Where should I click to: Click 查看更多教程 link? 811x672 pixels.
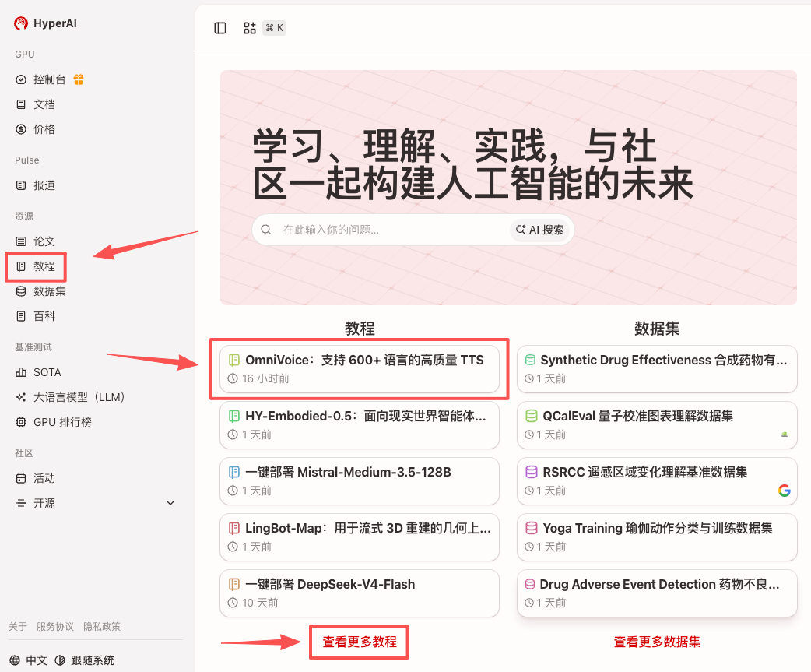pos(360,642)
